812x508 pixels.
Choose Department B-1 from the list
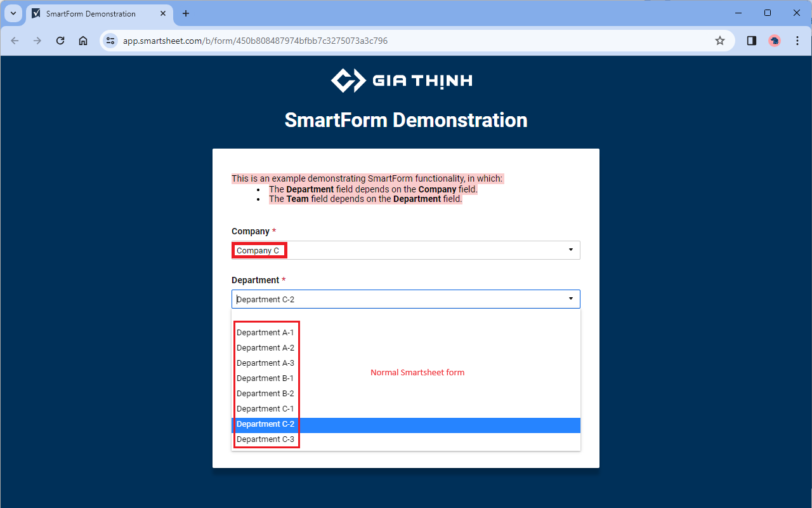tap(406, 378)
